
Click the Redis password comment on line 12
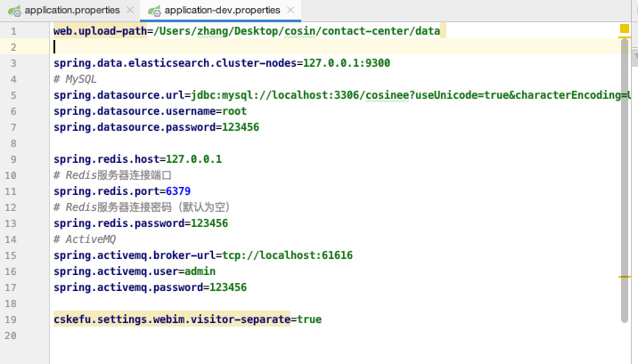tap(143, 207)
